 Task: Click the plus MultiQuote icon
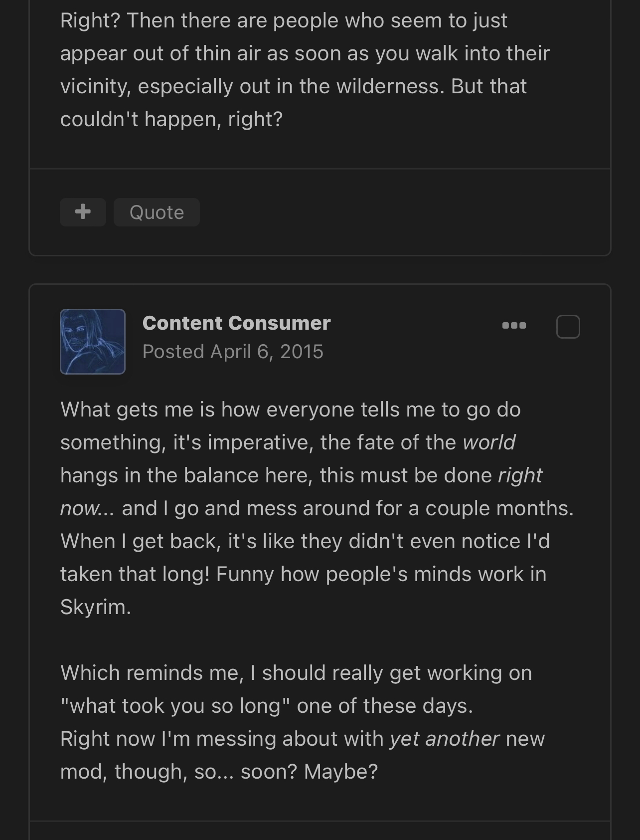tap(83, 212)
